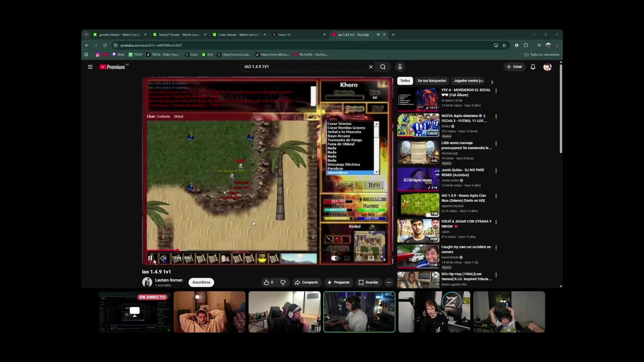Open YouTube notifications bell
The image size is (644, 362).
point(533,67)
